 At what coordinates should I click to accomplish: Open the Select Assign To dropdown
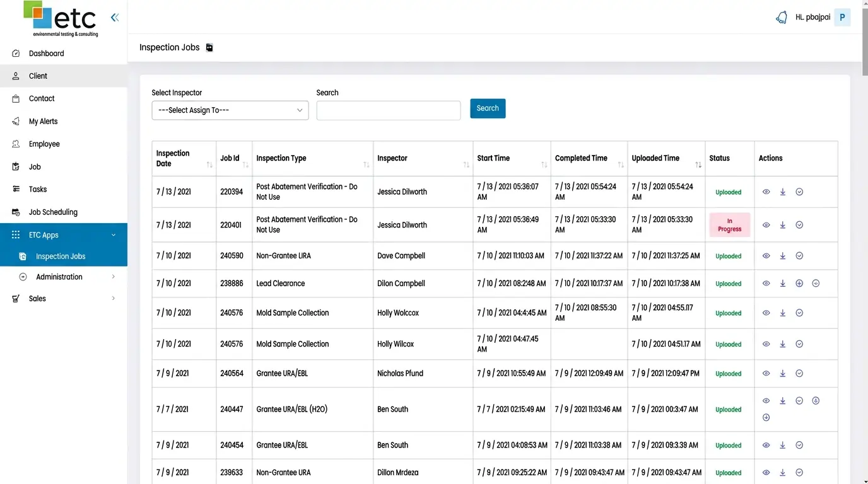(x=230, y=110)
